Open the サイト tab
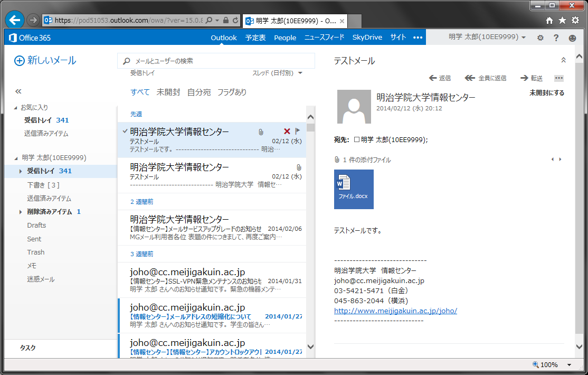 coord(398,37)
